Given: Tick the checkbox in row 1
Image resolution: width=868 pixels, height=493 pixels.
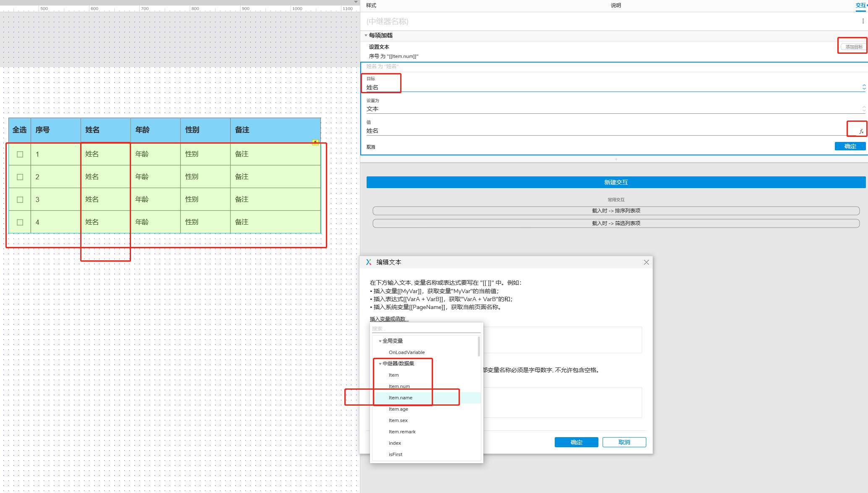Looking at the screenshot, I should pyautogui.click(x=20, y=154).
